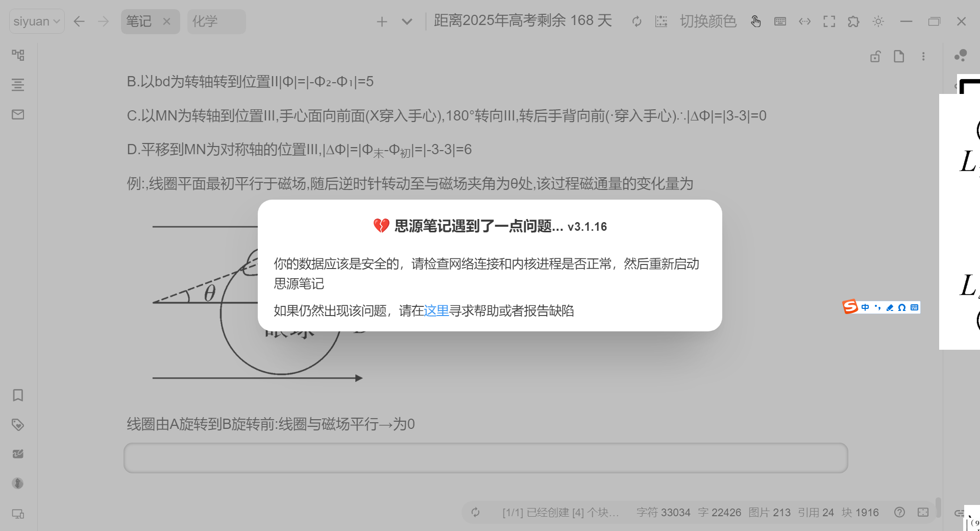Click the hand pointer icon in top bar
Viewport: 980px width, 531px height.
755,21
